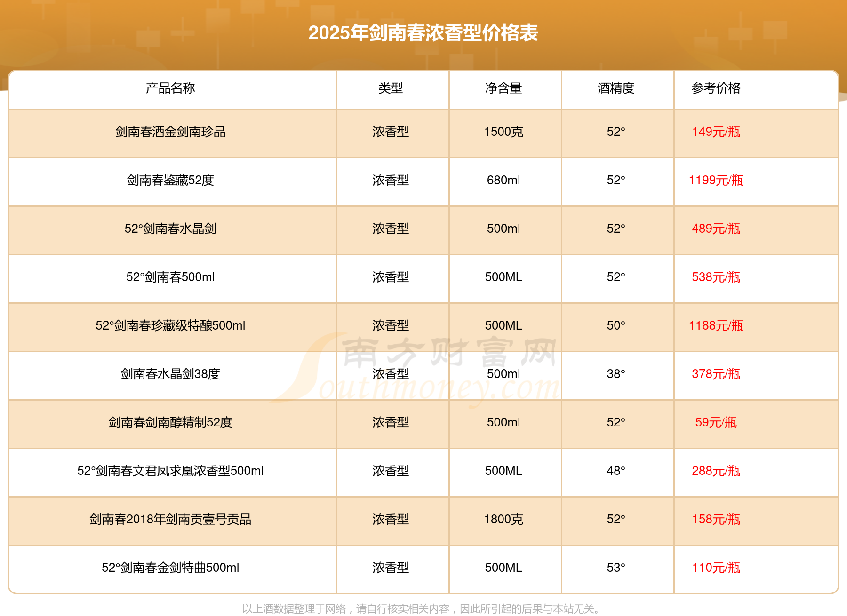Image resolution: width=847 pixels, height=616 pixels.
Task: Select the 类型 column header
Action: (391, 88)
